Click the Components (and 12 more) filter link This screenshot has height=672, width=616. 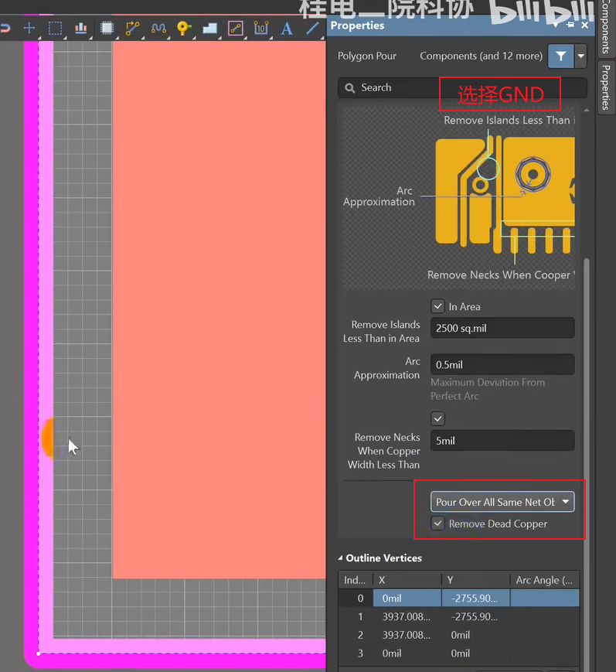pyautogui.click(x=481, y=56)
